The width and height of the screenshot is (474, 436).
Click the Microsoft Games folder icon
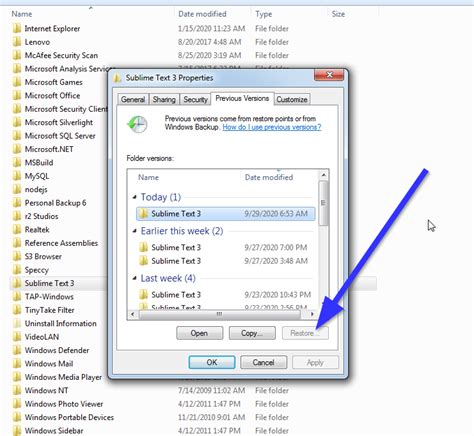(x=17, y=82)
